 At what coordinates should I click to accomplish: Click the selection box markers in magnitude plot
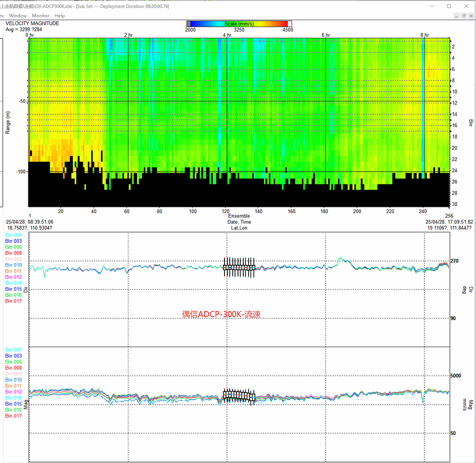239,395
